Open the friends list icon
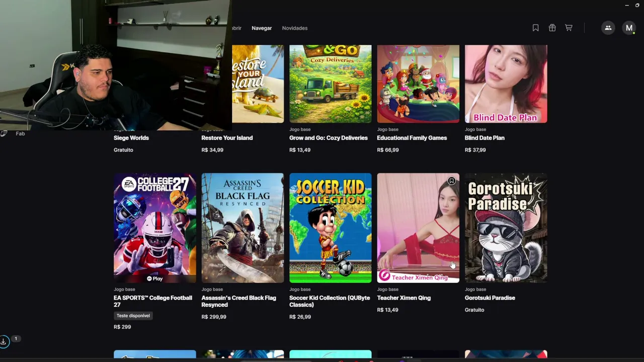The image size is (644, 362). tap(608, 28)
